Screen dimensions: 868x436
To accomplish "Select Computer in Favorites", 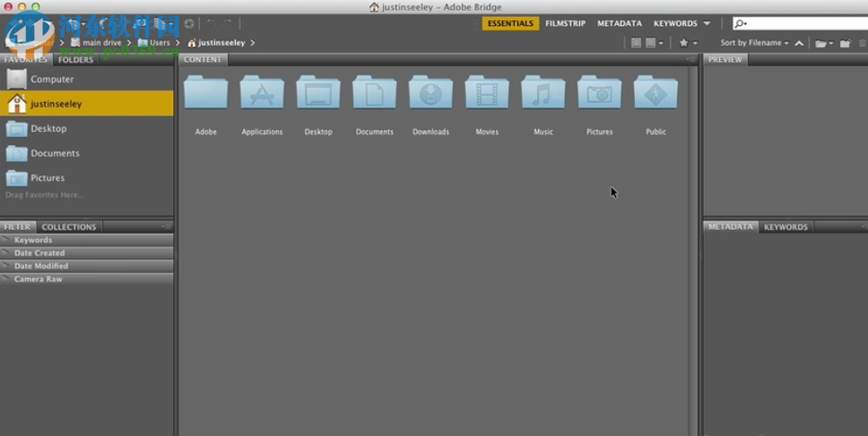I will tap(87, 79).
